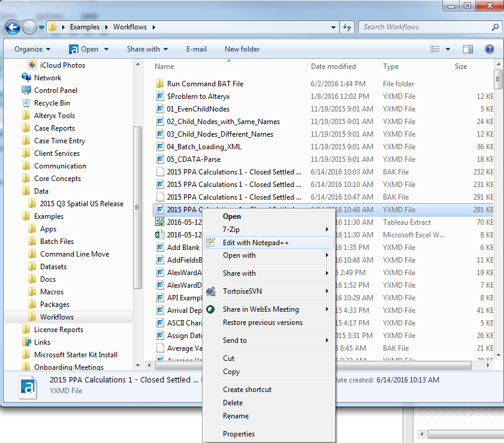Click the Recycle Bin icon in sidebar
Viewport: 504px width, 443px height.
26,103
